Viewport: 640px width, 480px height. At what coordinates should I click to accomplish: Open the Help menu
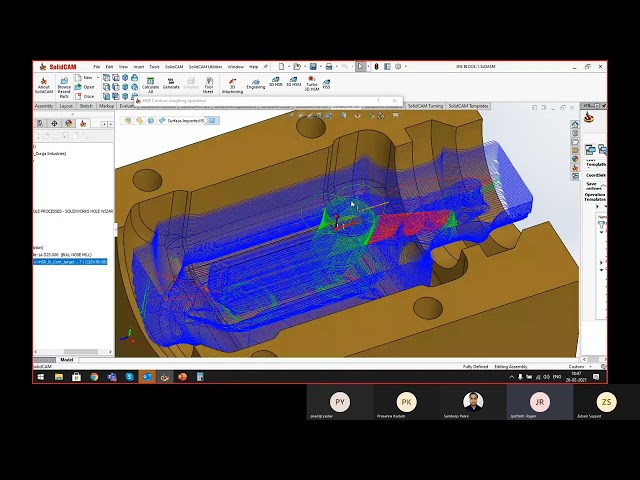(253, 67)
